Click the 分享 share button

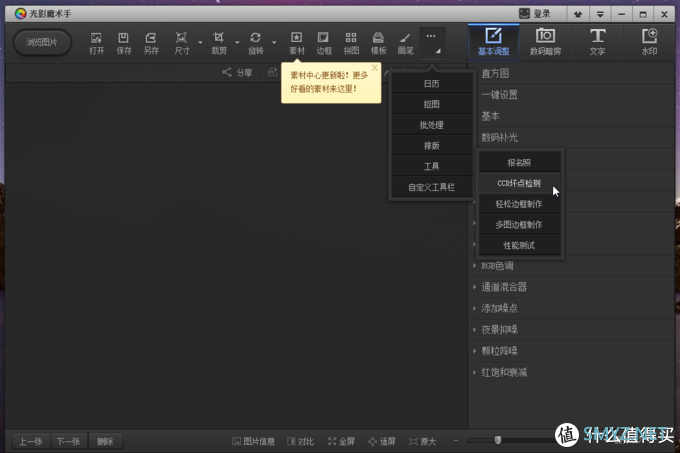[237, 72]
